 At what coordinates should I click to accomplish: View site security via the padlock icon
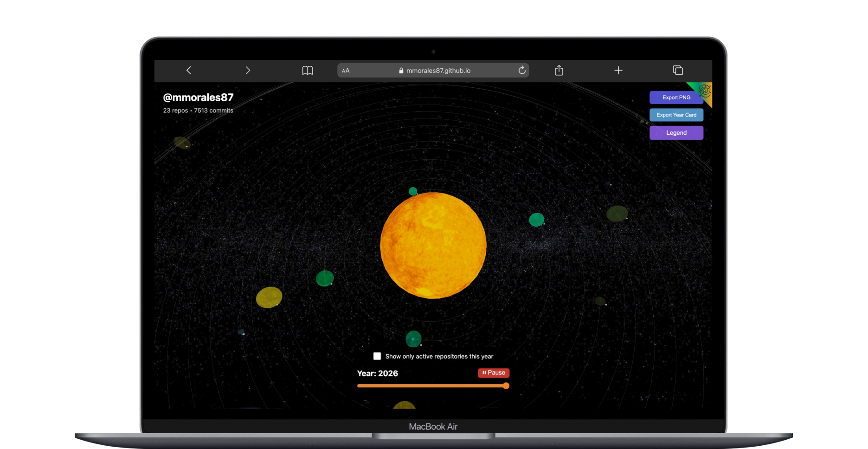[401, 70]
